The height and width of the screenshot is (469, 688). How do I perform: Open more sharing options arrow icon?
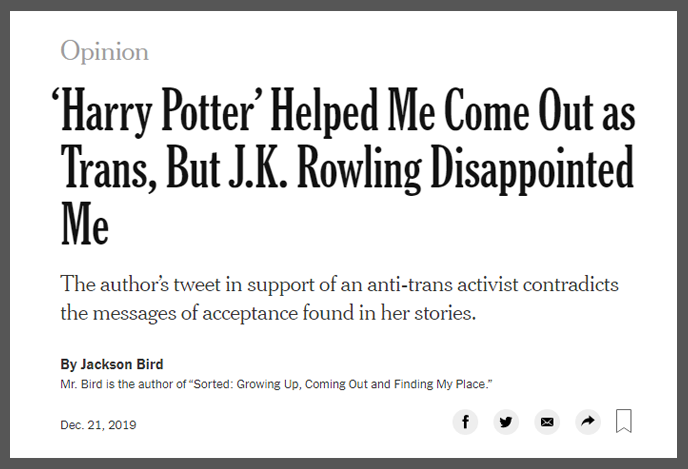click(x=588, y=422)
